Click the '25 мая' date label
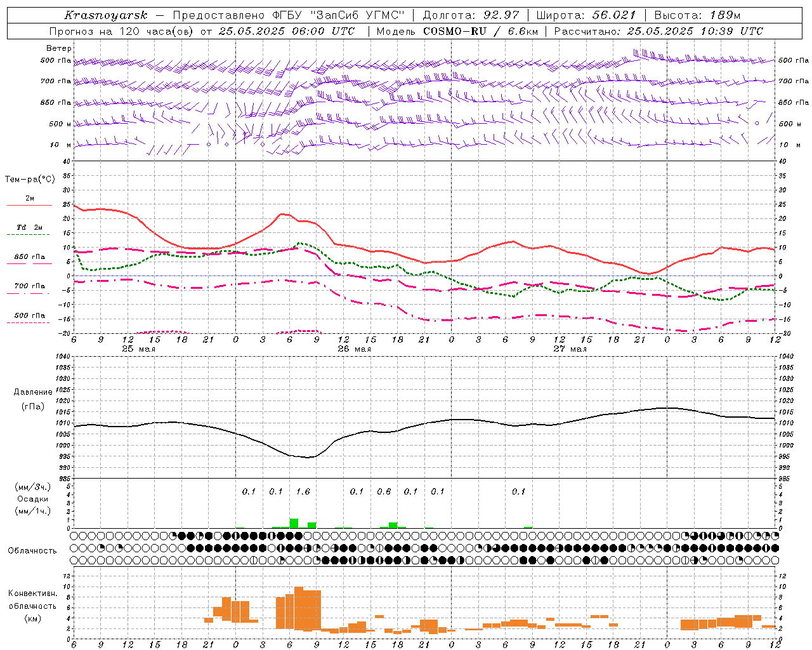Screen dimensions: 812x650 point(138,349)
